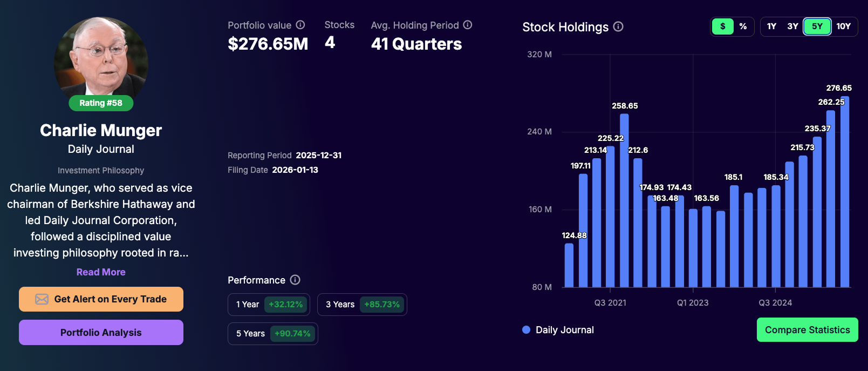The image size is (868, 371).
Task: Click the Performance info icon
Action: pyautogui.click(x=295, y=280)
